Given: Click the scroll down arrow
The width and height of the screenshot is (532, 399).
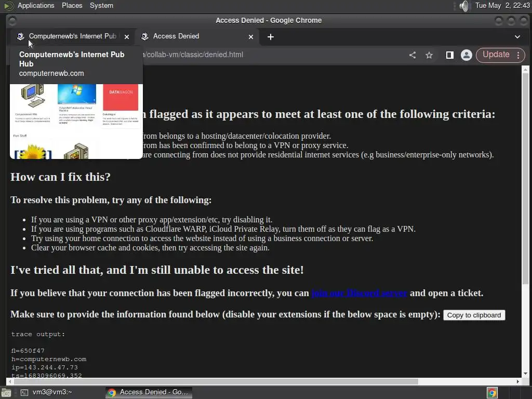Looking at the screenshot, I should tap(525, 374).
